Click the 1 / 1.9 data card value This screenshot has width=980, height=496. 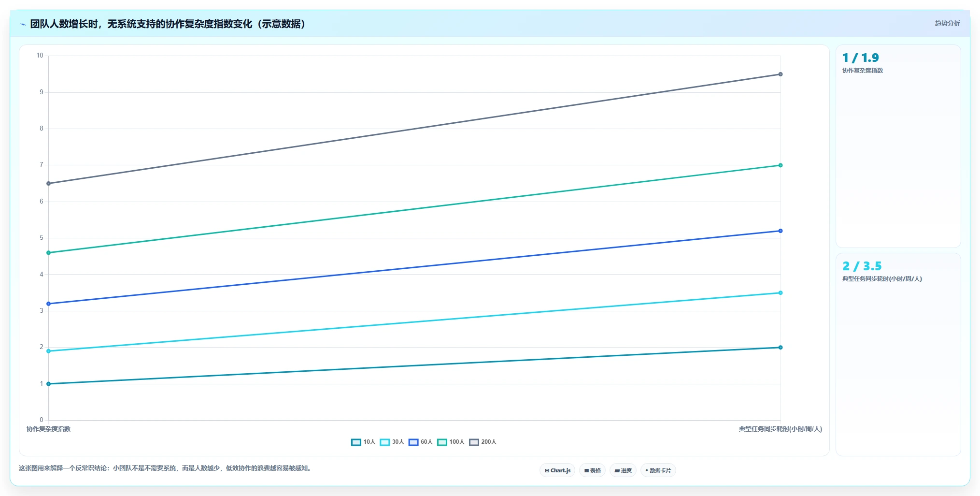860,58
